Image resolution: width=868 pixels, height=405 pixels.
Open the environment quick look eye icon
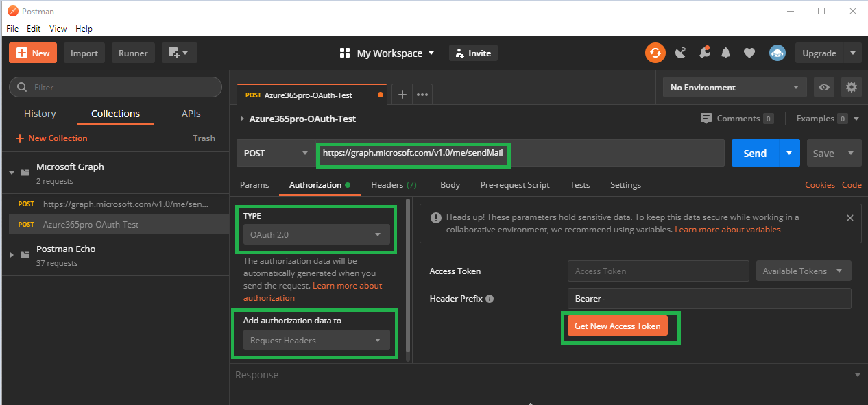(x=824, y=87)
